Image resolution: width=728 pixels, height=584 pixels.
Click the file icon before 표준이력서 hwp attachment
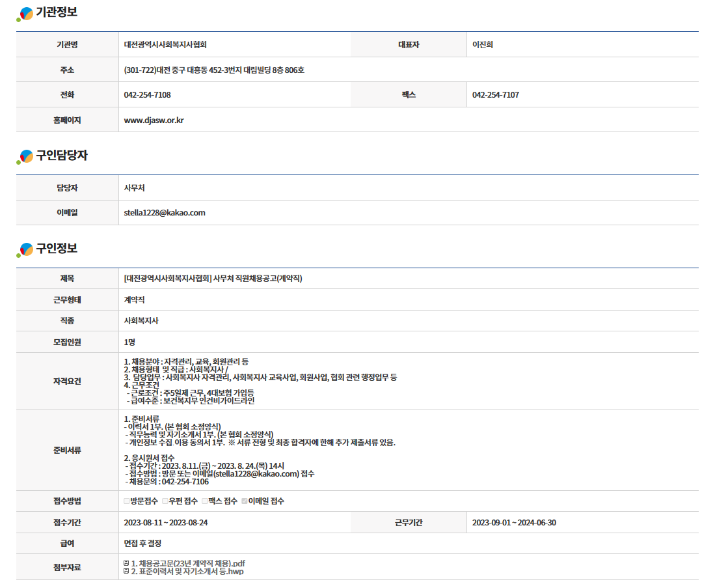(x=126, y=572)
